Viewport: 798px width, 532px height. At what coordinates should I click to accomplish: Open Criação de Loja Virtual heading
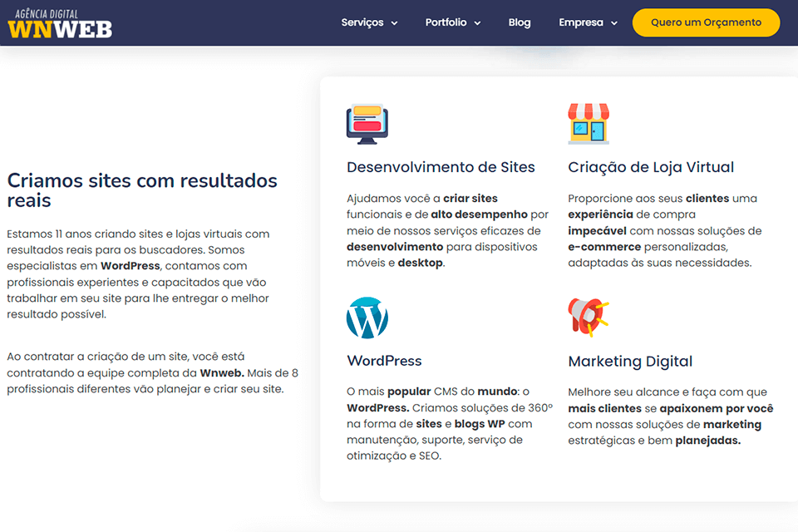(651, 167)
